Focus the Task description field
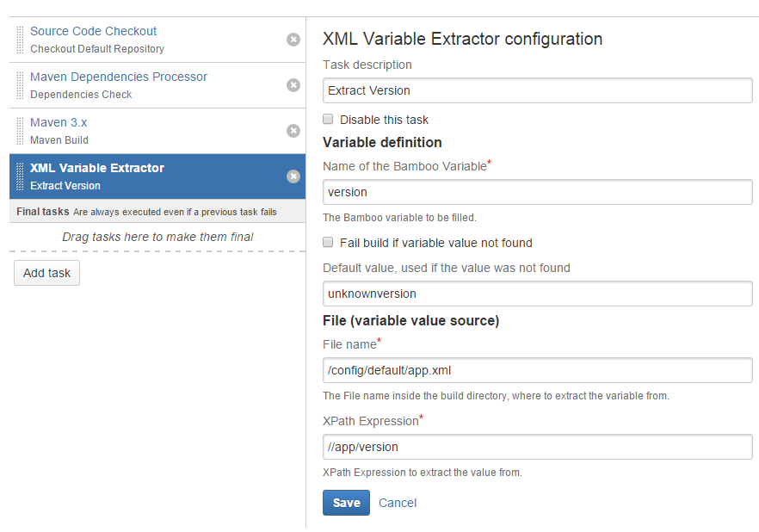Image resolution: width=759 pixels, height=532 pixels. [538, 90]
